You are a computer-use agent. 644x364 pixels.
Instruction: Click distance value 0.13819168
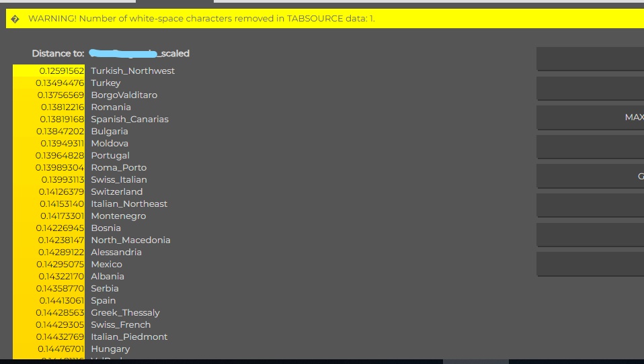click(62, 119)
